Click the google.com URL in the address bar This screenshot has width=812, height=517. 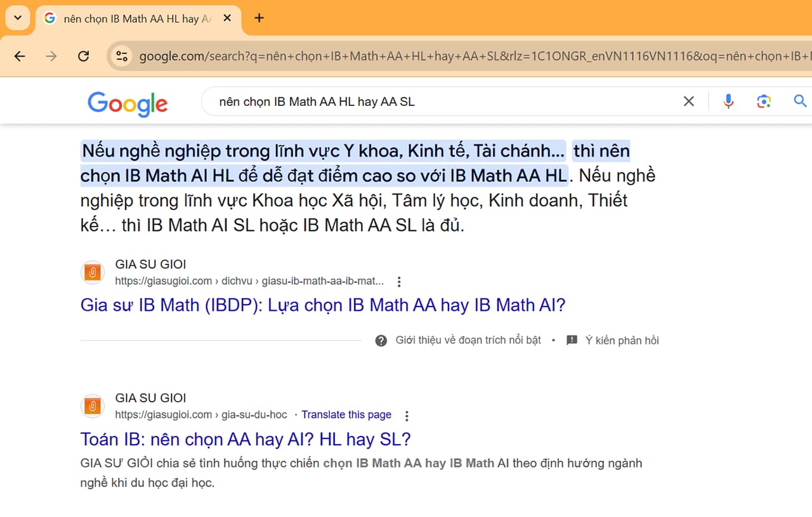475,56
